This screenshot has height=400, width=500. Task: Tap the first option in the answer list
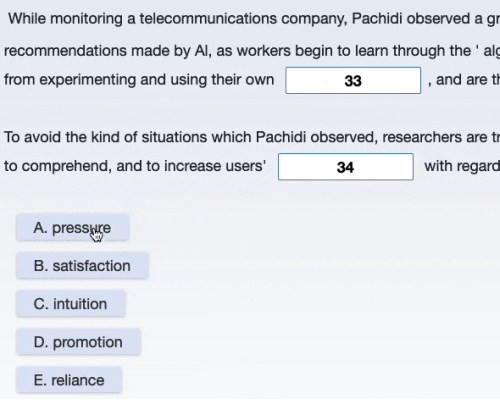pos(73,228)
